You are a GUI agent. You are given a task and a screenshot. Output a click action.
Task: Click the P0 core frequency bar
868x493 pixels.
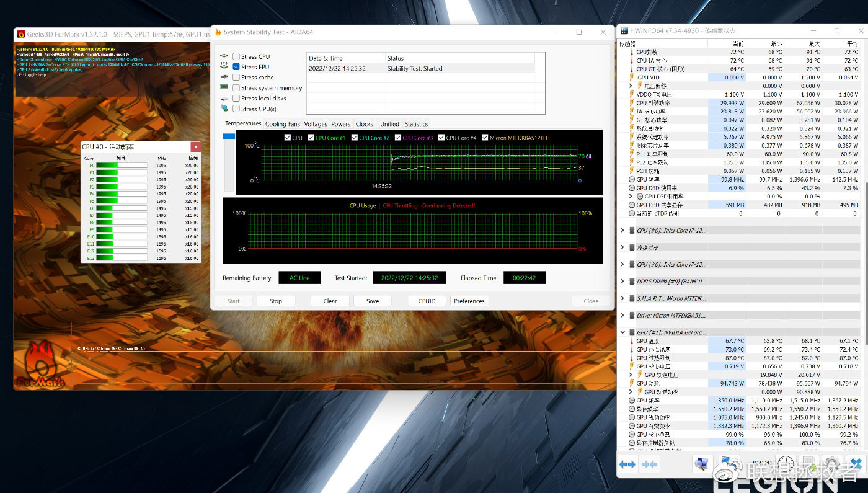click(x=122, y=165)
